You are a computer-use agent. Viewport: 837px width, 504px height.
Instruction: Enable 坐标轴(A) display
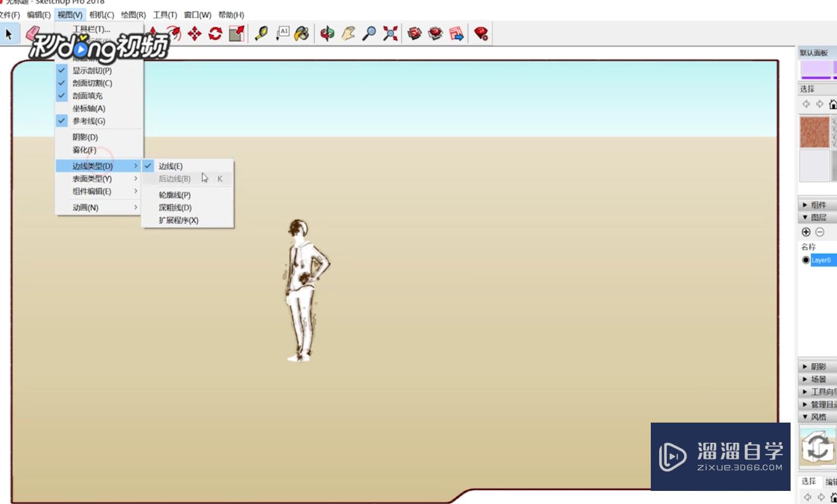(99, 108)
